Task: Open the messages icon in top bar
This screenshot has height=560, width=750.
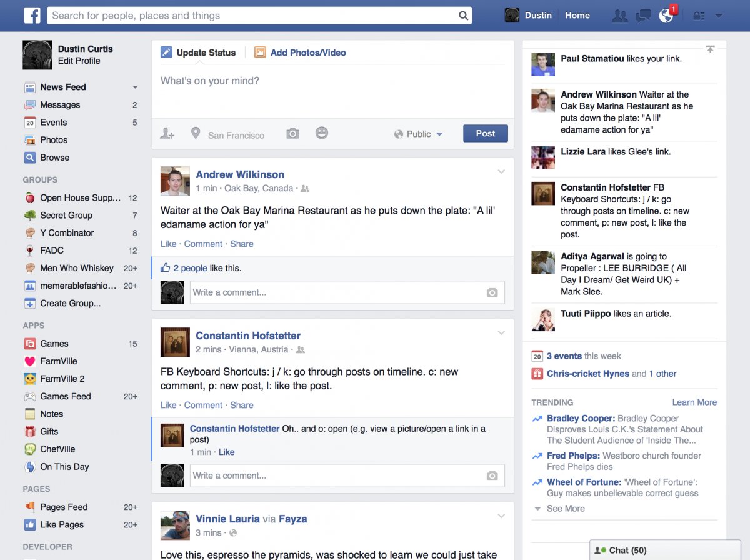Action: [x=642, y=16]
